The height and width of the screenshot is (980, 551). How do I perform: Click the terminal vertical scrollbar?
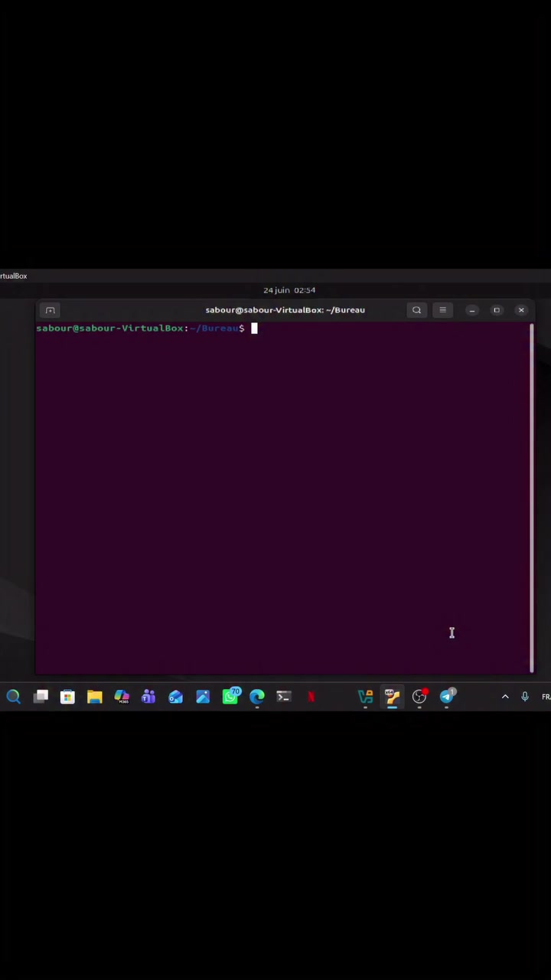click(x=531, y=498)
